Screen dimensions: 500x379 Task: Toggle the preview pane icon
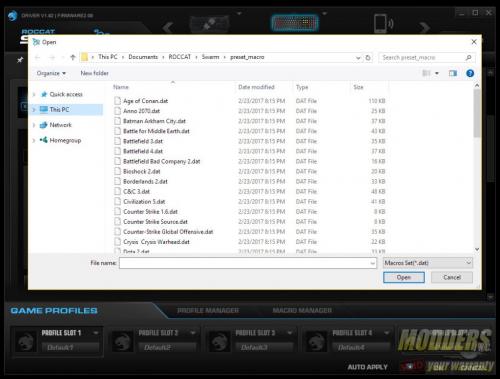453,73
